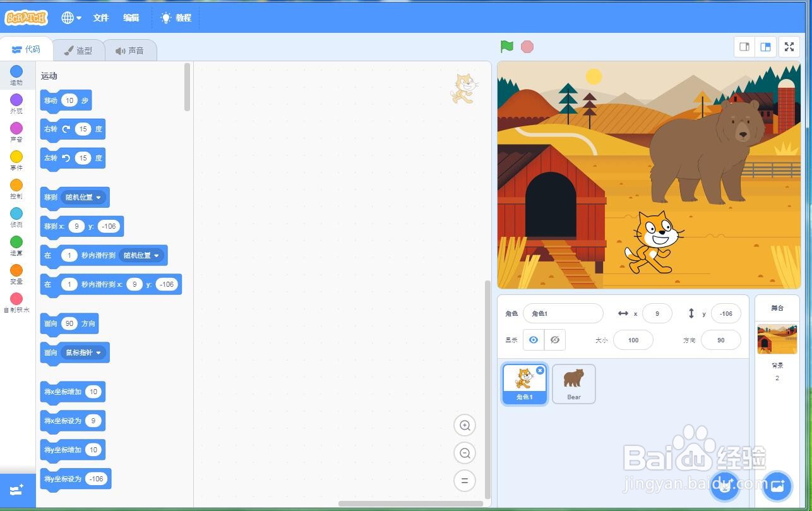Click the sprite x coordinate field
This screenshot has width=812, height=511.
[657, 313]
